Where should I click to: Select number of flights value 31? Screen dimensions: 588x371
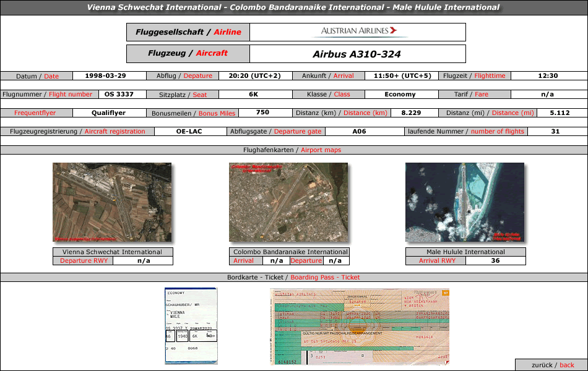(555, 132)
